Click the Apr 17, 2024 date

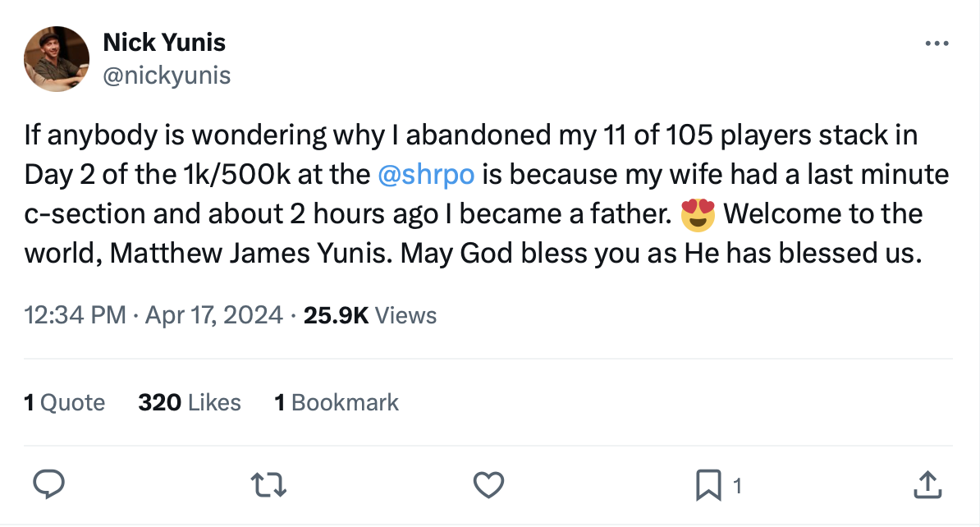(x=213, y=315)
